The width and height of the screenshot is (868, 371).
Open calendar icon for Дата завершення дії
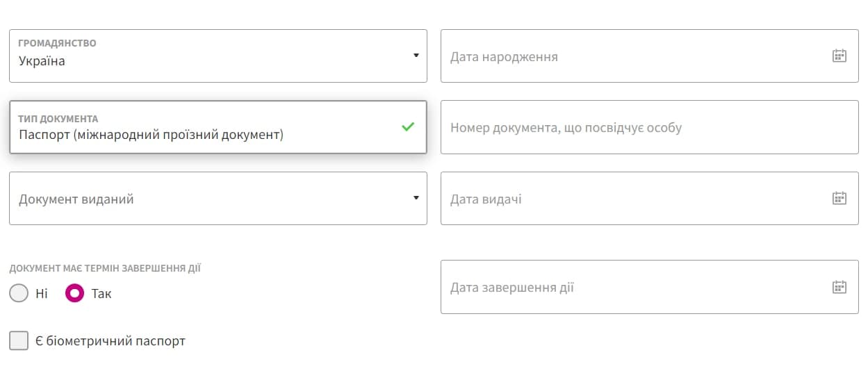pyautogui.click(x=839, y=287)
